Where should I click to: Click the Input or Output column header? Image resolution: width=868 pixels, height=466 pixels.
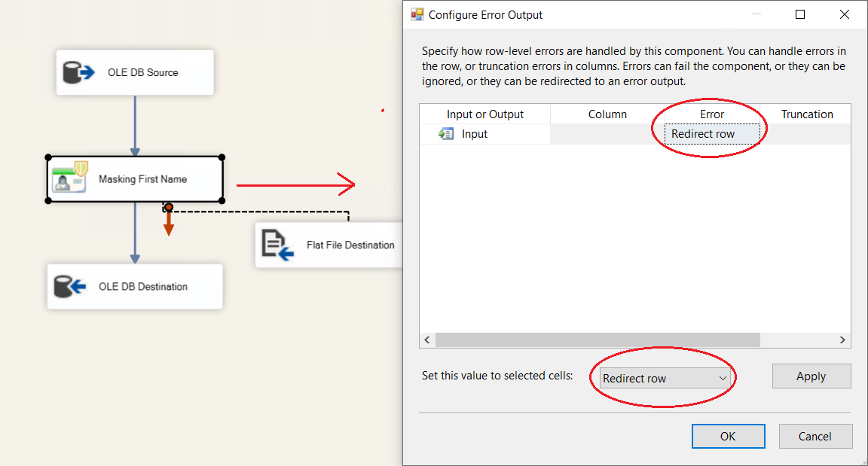(x=484, y=114)
